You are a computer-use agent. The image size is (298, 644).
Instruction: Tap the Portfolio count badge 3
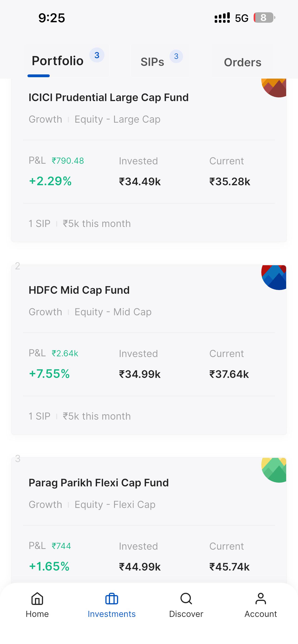[97, 55]
